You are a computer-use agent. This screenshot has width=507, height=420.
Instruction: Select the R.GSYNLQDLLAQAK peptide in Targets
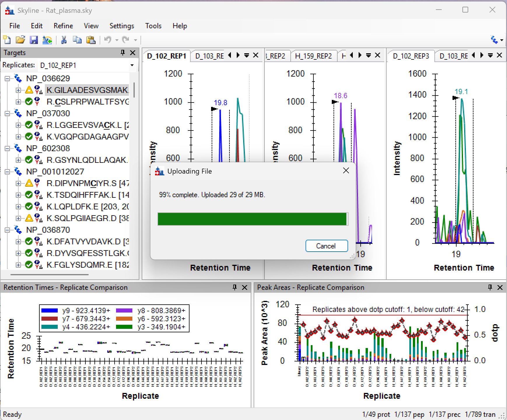[x=87, y=160]
